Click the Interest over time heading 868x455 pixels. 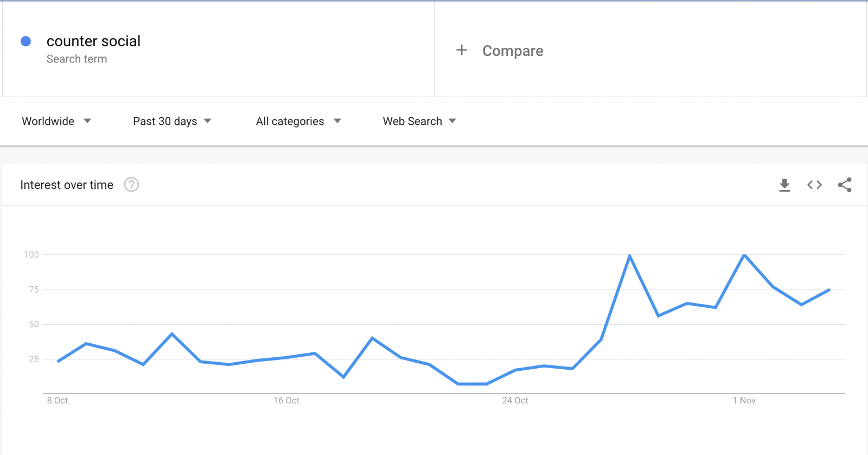coord(67,185)
